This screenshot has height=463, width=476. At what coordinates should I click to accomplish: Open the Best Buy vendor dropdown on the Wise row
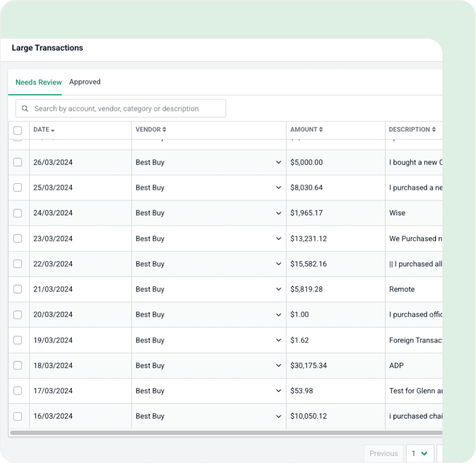(x=279, y=213)
